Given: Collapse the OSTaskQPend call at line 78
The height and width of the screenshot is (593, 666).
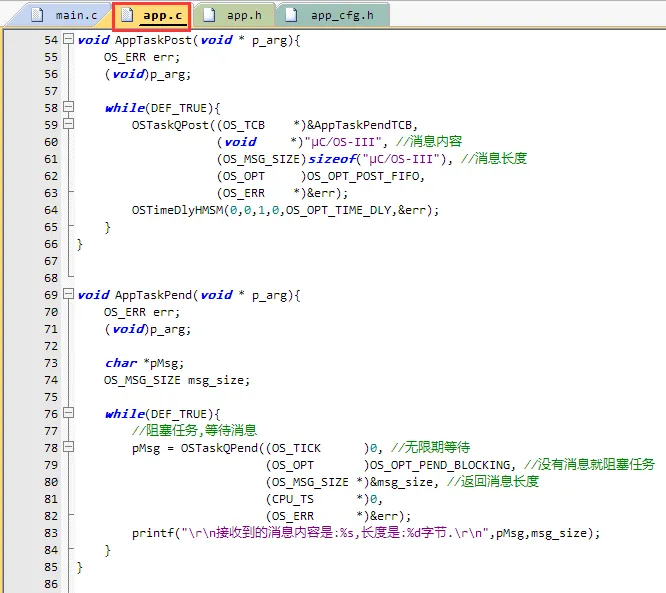Looking at the screenshot, I should (x=68, y=447).
